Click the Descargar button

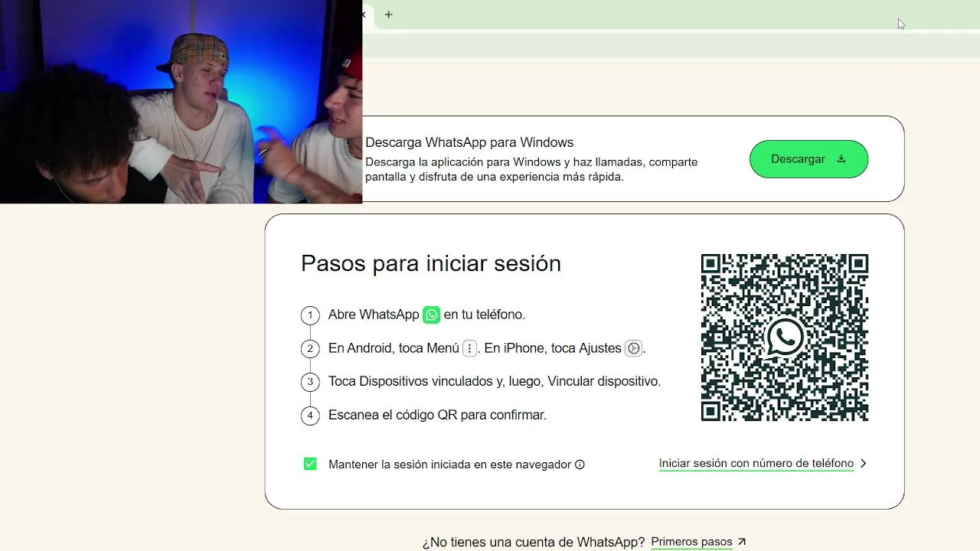click(x=808, y=159)
